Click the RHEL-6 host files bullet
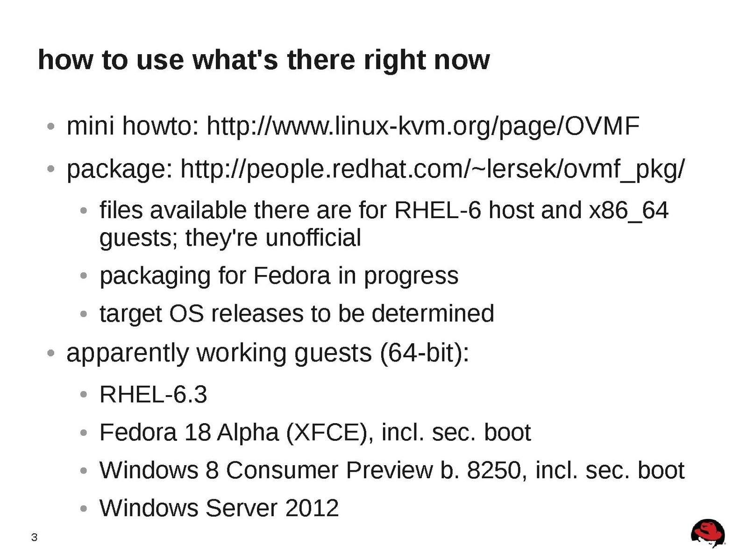The height and width of the screenshot is (560, 747). click(x=384, y=210)
